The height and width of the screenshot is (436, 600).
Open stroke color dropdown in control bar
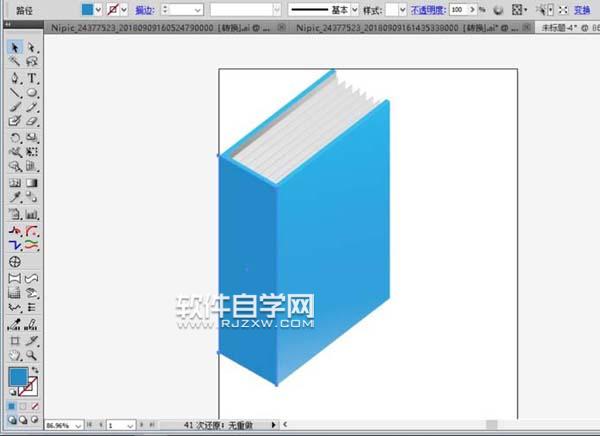(124, 10)
